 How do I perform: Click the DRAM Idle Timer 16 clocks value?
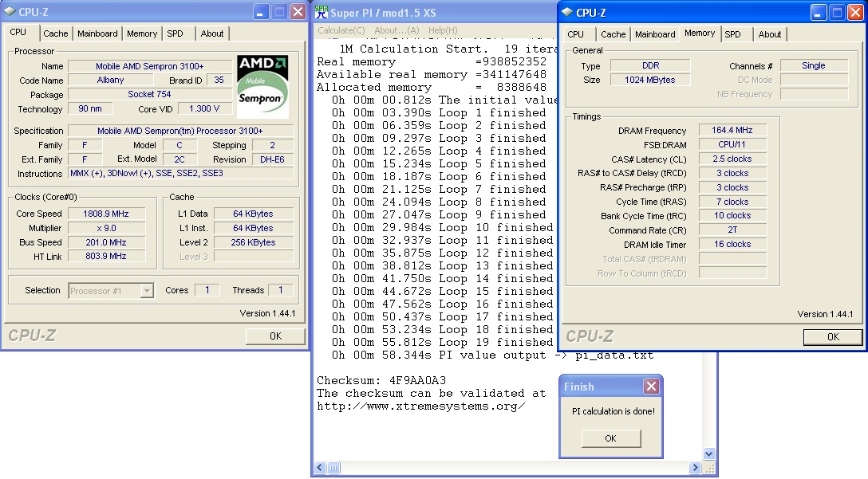click(x=732, y=245)
